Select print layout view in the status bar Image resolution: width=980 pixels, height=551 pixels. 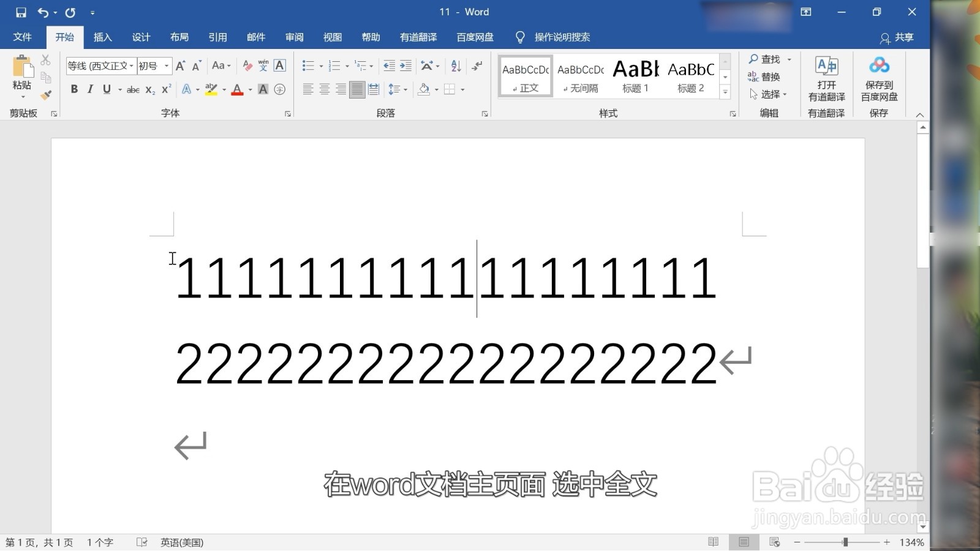[x=744, y=542]
